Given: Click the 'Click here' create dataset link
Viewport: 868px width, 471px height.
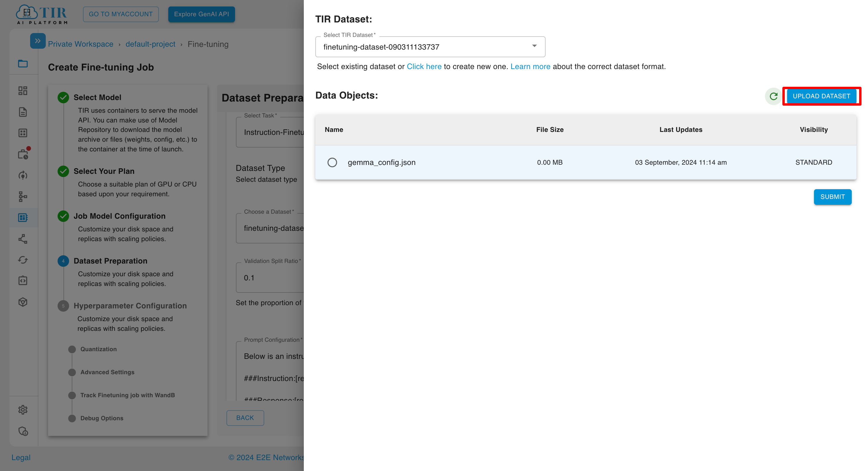Looking at the screenshot, I should pos(424,66).
